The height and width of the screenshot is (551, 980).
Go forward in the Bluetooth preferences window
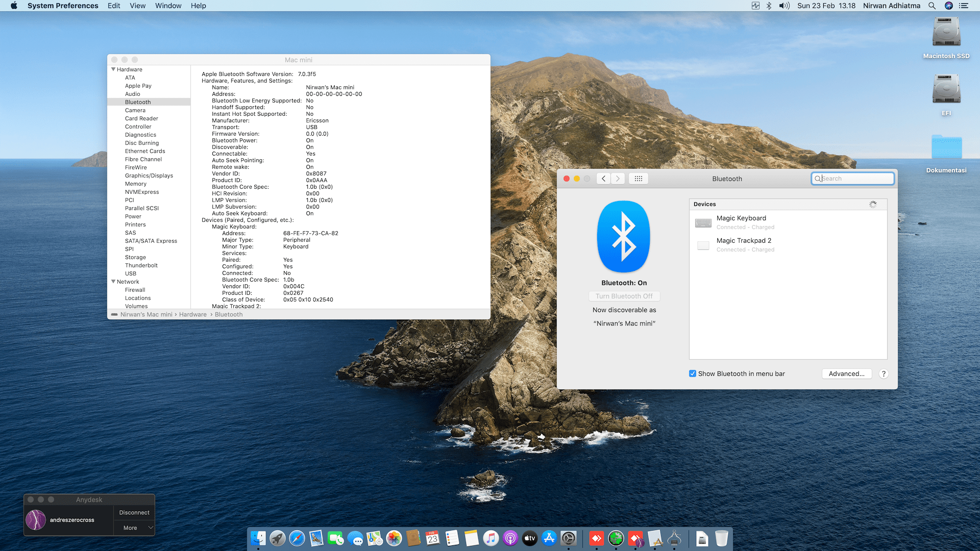[618, 179]
